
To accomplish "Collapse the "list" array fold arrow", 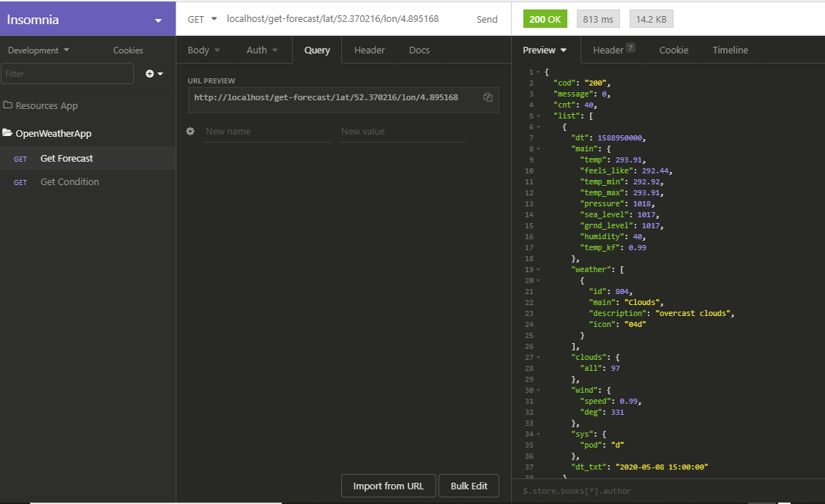I will tap(538, 116).
